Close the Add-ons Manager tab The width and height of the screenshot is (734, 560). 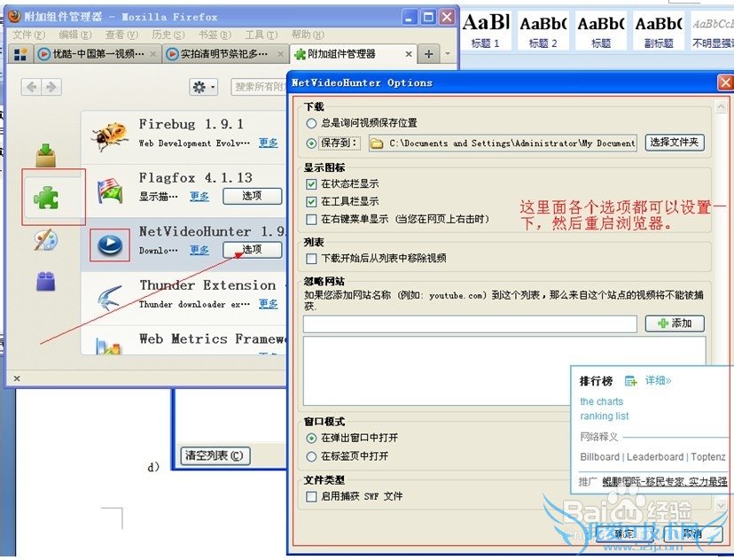tap(409, 54)
